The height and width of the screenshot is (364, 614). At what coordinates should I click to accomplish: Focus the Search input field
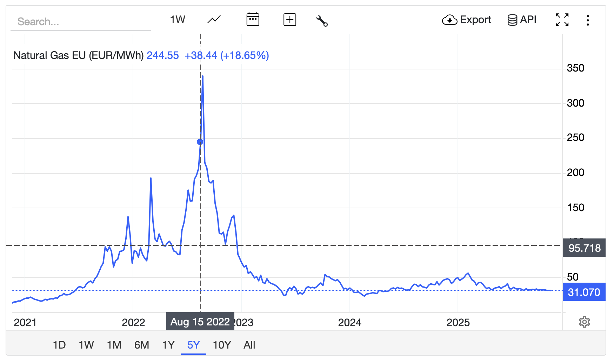81,22
